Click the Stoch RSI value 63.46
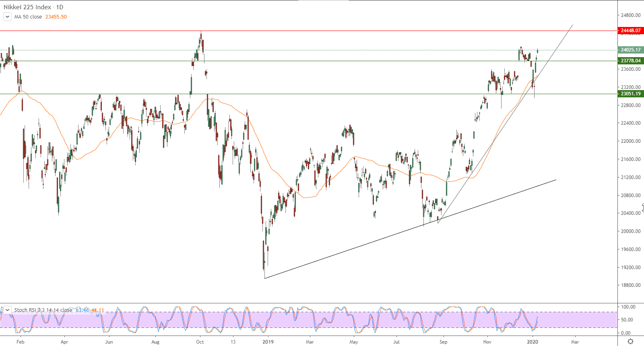The height and width of the screenshot is (346, 644). [82, 310]
